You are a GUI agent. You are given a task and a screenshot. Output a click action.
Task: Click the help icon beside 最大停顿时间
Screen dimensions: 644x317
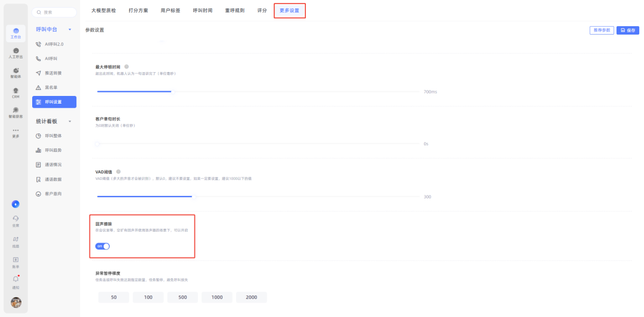[126, 67]
